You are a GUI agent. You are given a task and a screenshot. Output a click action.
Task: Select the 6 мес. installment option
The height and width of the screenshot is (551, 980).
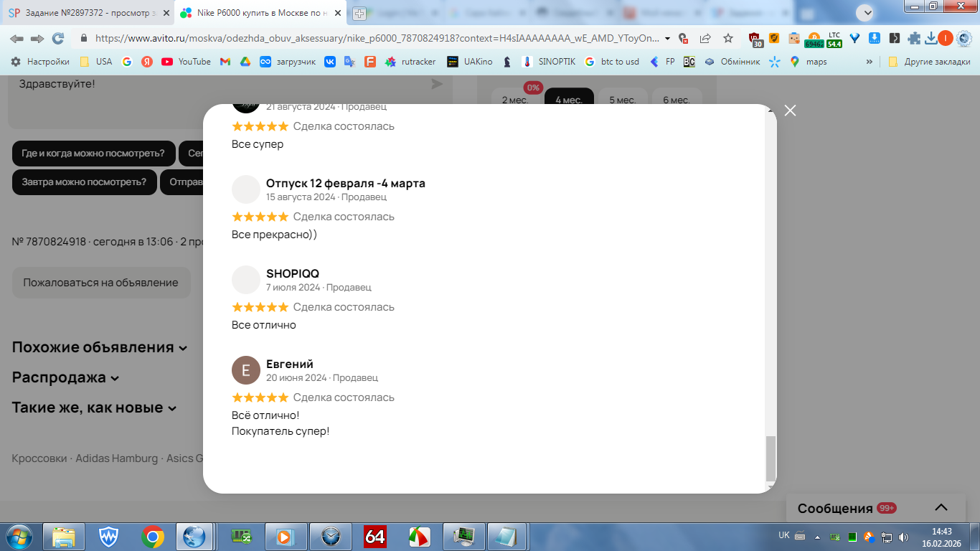point(677,100)
